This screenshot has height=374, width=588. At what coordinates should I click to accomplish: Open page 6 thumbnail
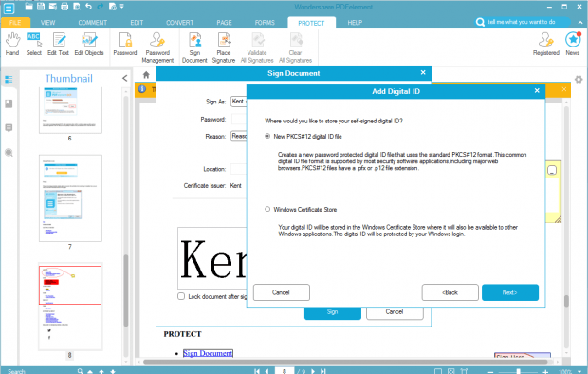click(x=70, y=110)
